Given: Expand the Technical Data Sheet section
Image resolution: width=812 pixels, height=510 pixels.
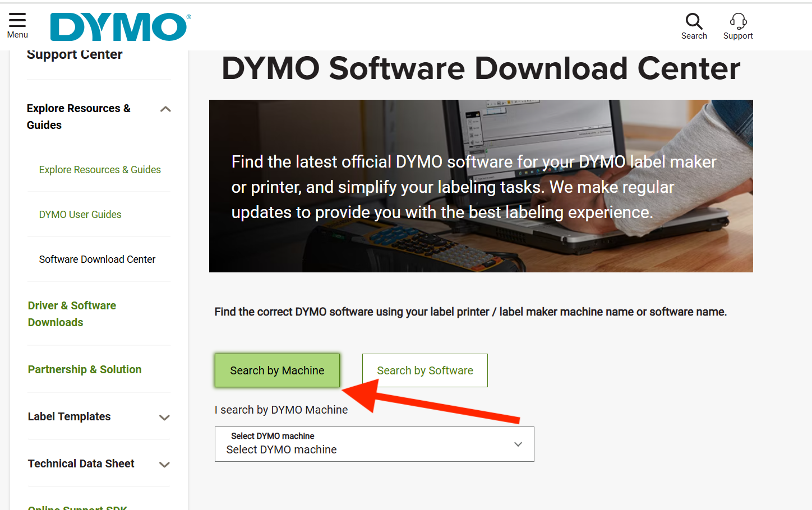Looking at the screenshot, I should (x=164, y=464).
